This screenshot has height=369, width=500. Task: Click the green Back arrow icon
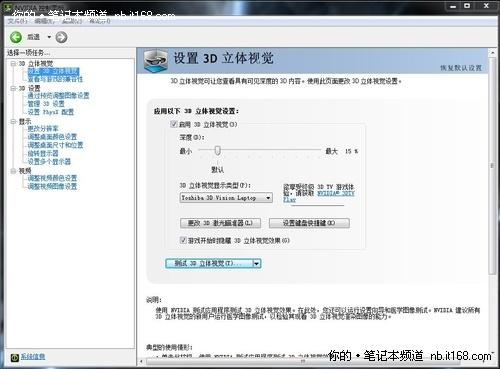(16, 37)
